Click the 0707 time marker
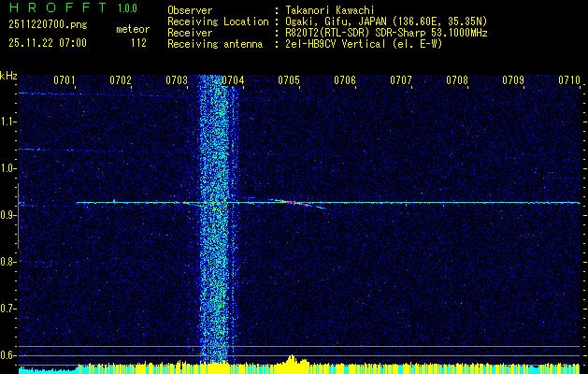This screenshot has width=588, height=374. click(401, 79)
